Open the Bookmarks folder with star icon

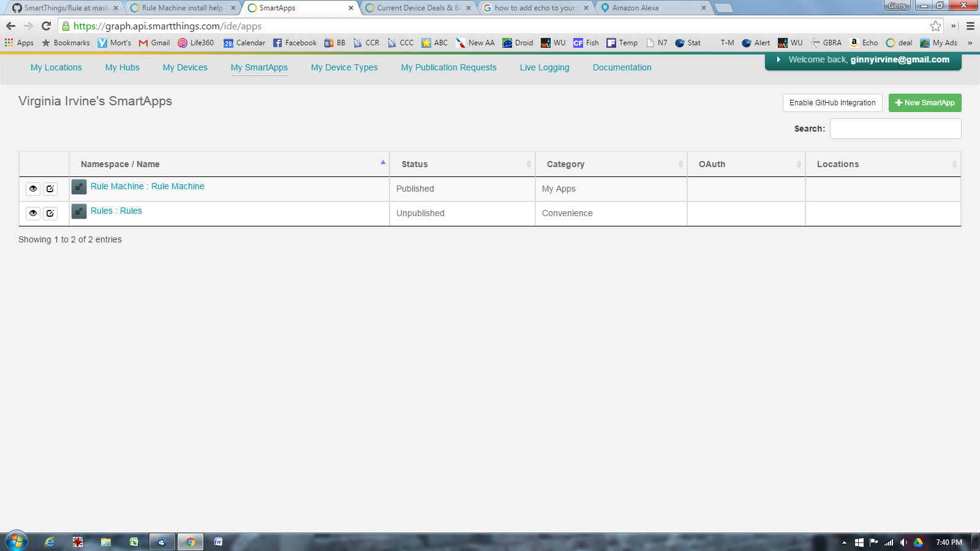(x=66, y=43)
